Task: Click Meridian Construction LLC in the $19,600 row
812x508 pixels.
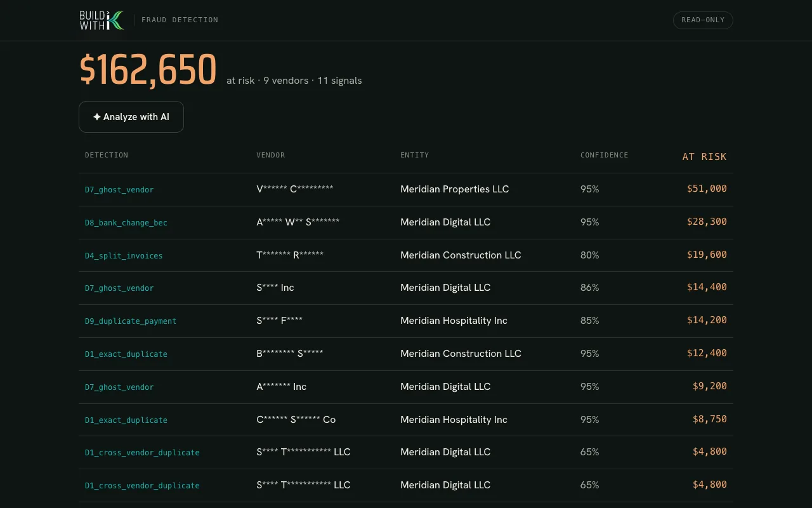Action: pyautogui.click(x=461, y=255)
